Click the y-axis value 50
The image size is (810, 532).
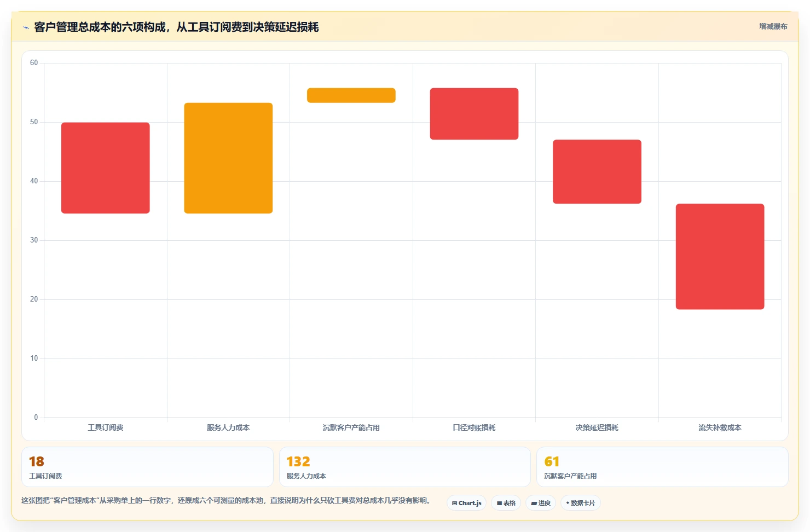pos(34,122)
